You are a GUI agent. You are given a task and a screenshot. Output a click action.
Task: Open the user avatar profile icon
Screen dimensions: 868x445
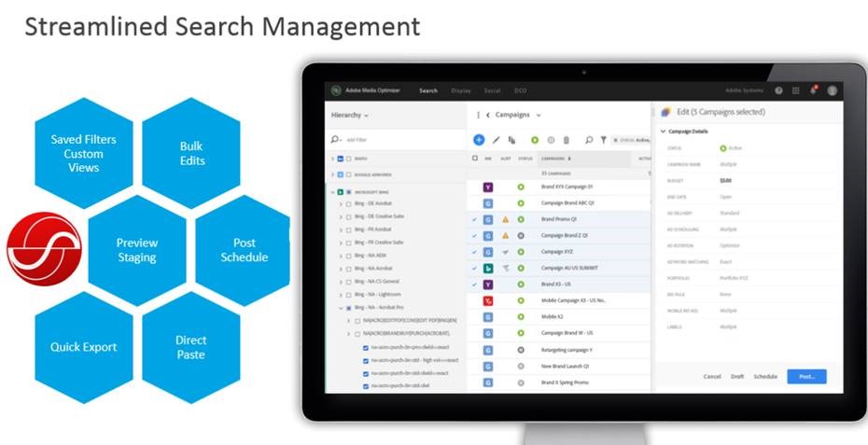click(832, 90)
